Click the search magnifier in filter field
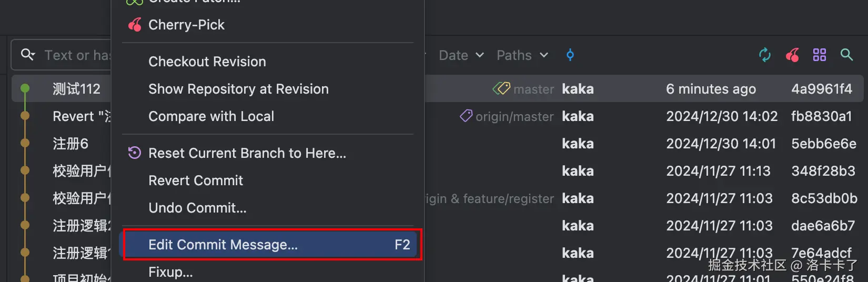The height and width of the screenshot is (282, 868). pyautogui.click(x=27, y=55)
